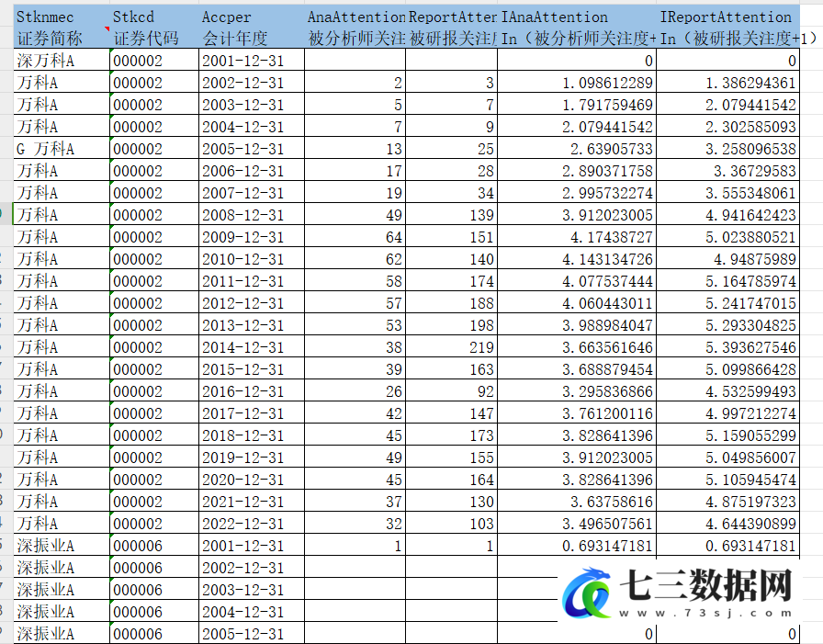The image size is (823, 644).
Task: Select date cell 2002-12-31 in the 万科A row
Action: (252, 83)
